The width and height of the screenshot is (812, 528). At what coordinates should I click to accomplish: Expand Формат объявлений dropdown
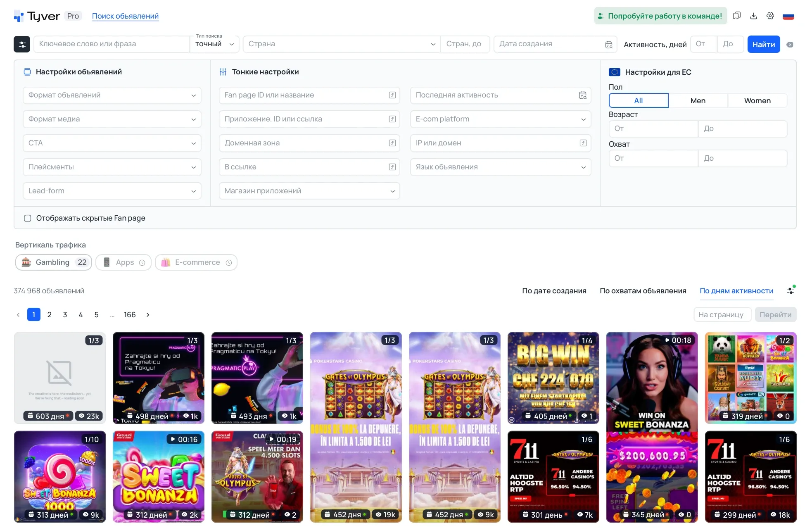point(112,95)
